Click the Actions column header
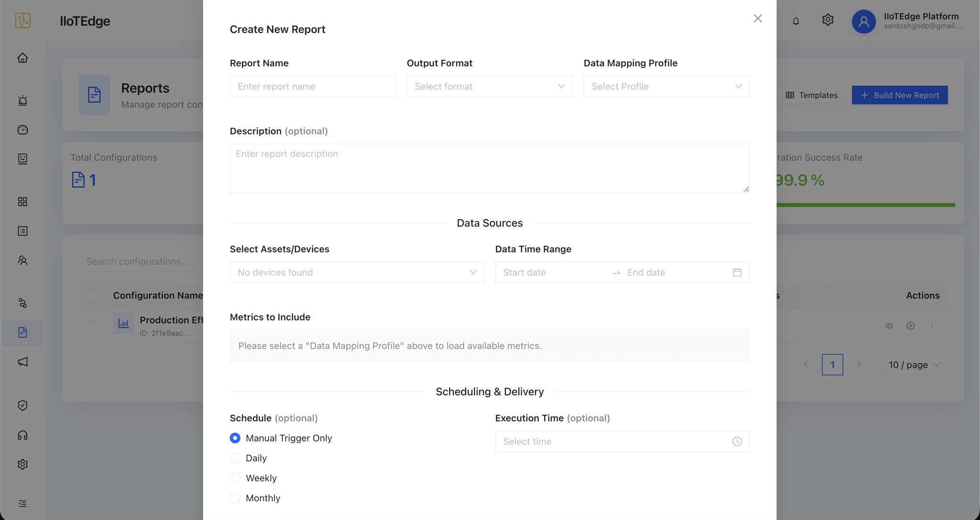 [923, 296]
